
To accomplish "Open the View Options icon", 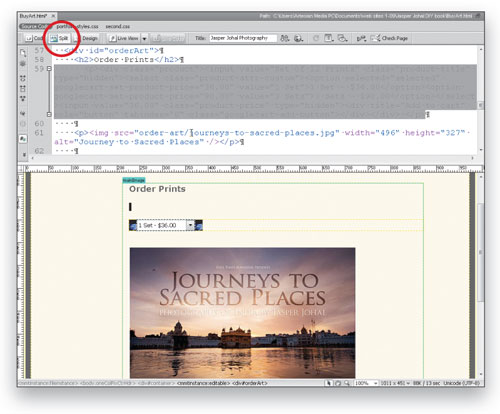I will (x=329, y=38).
